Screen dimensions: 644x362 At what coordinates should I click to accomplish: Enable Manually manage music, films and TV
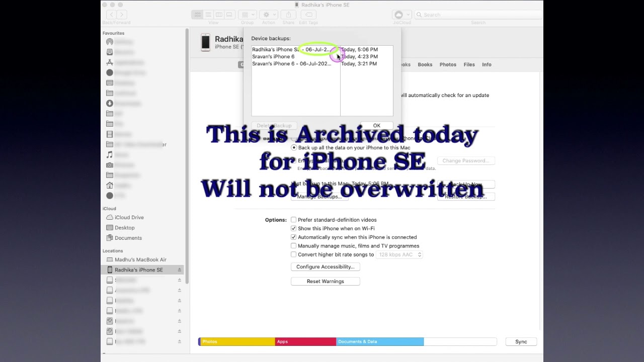coord(293,246)
